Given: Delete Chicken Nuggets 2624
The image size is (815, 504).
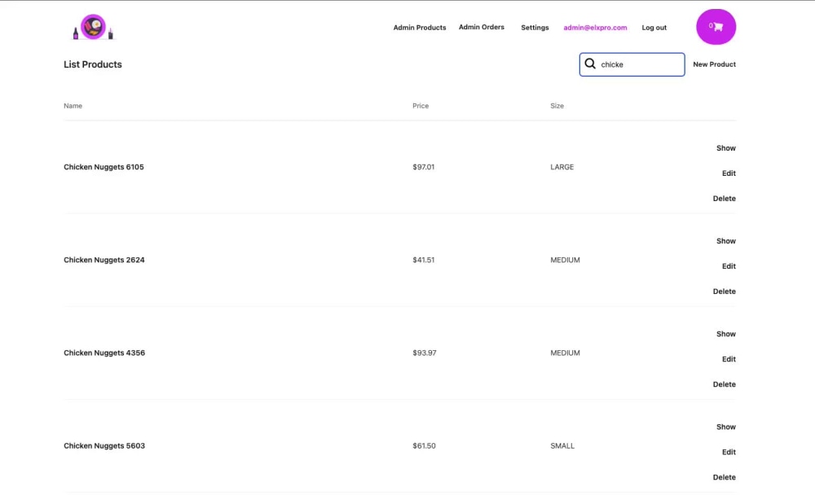Looking at the screenshot, I should tap(724, 291).
